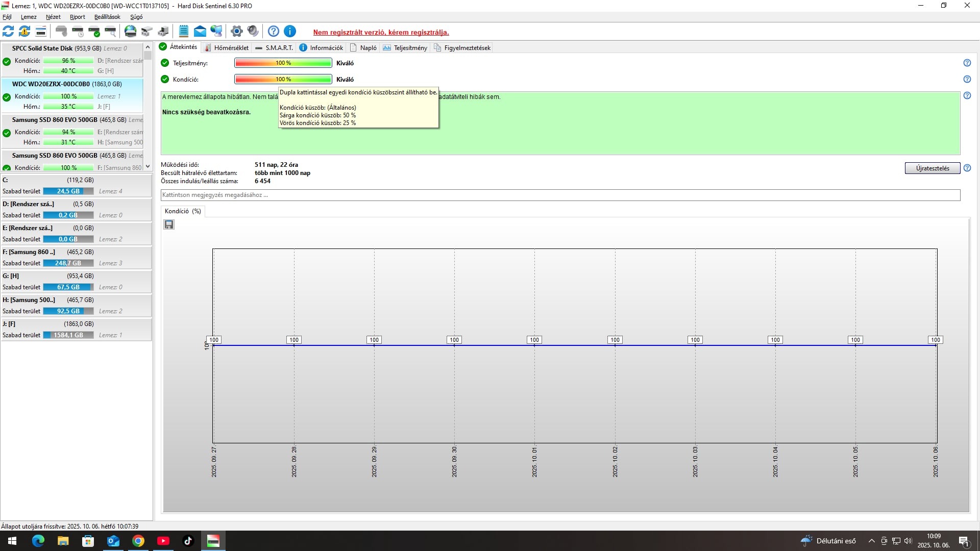Image resolution: width=980 pixels, height=551 pixels.
Task: Click the save icon above condition graph
Action: (169, 224)
